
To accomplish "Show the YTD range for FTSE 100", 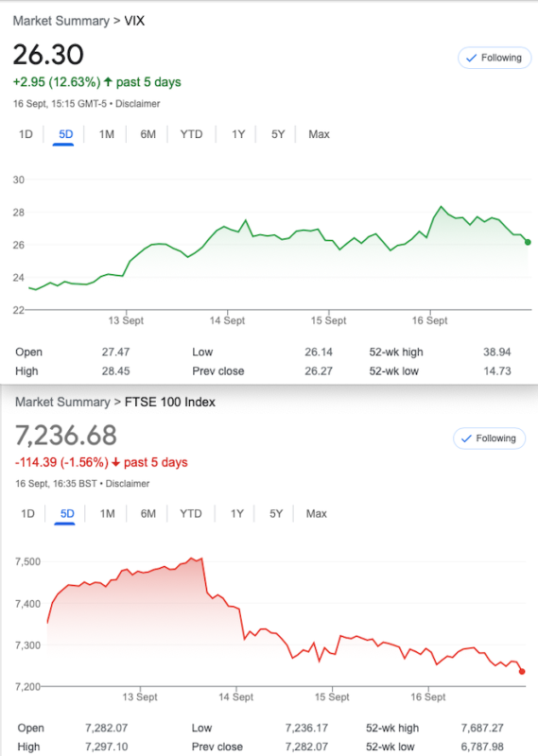I will [x=191, y=513].
